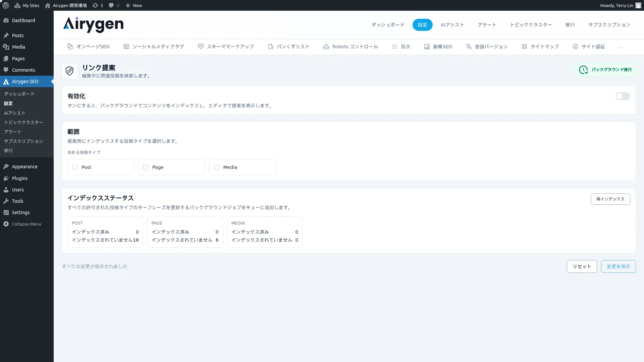The height and width of the screenshot is (362, 644).
Task: Enable the 有効化 toggle switch
Action: pyautogui.click(x=623, y=96)
